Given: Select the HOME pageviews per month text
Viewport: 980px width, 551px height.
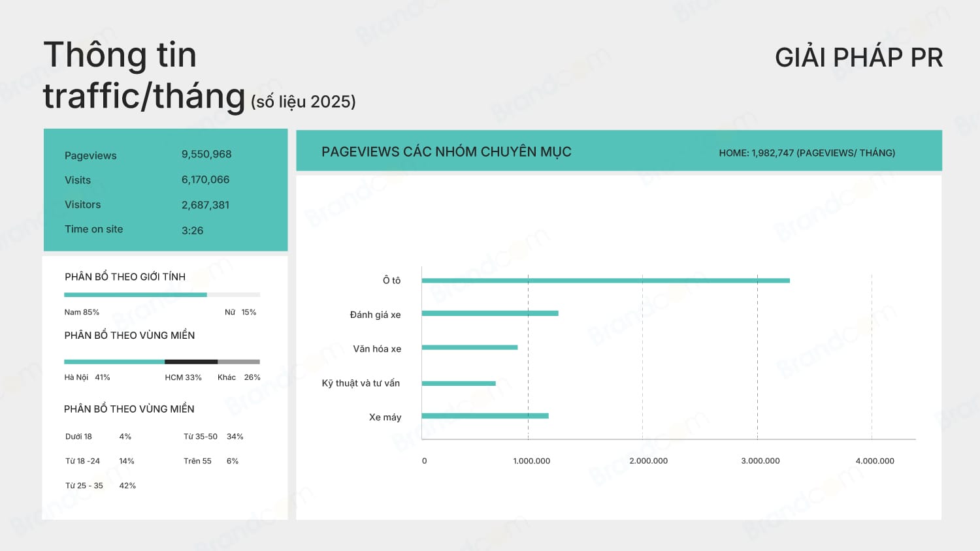Looking at the screenshot, I should 806,153.
